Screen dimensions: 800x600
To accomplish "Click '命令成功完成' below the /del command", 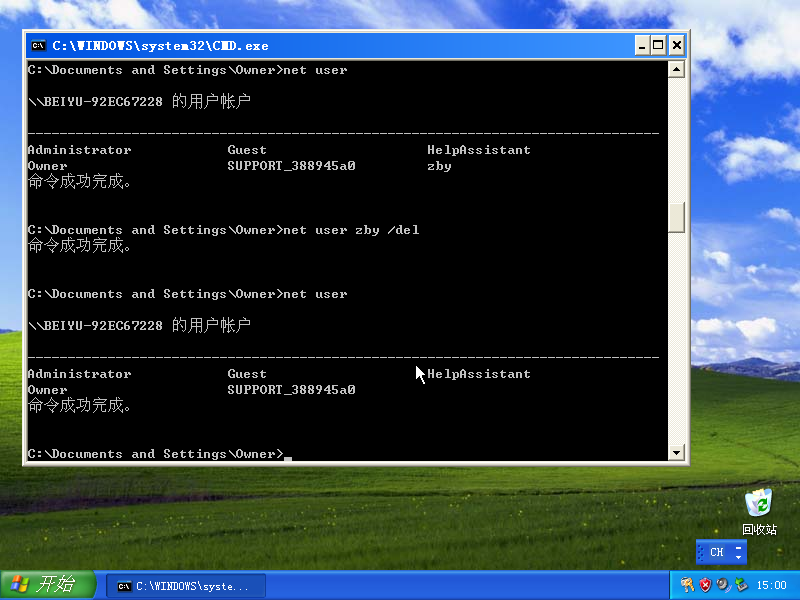I will pyautogui.click(x=79, y=245).
